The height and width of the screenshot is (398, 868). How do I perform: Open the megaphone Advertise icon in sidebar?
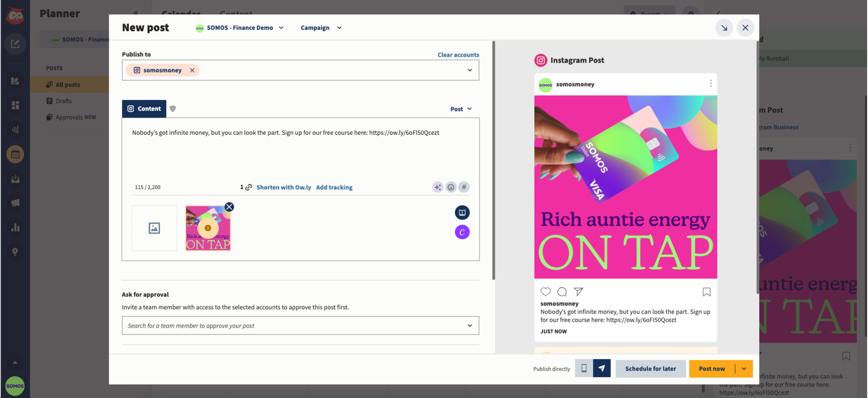(15, 203)
